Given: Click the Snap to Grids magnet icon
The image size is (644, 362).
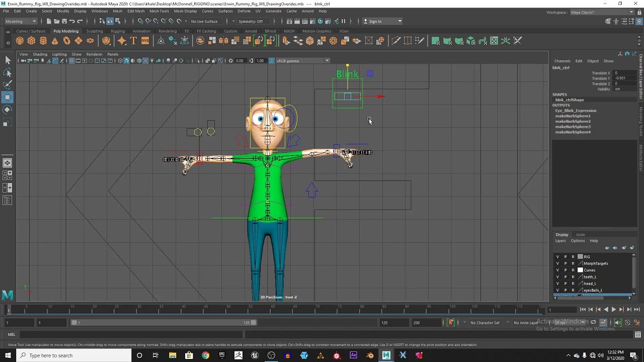Looking at the screenshot, I should [x=140, y=21].
